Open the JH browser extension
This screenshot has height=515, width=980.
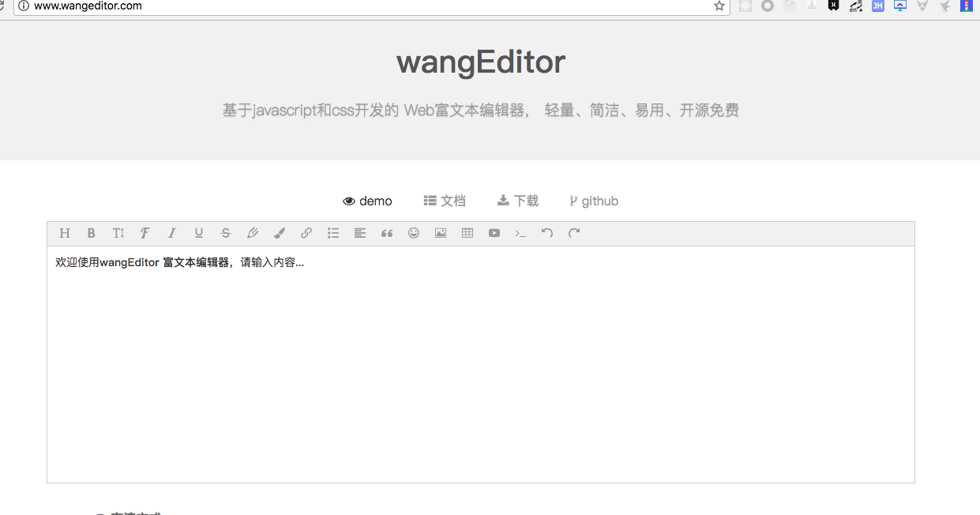tap(877, 6)
